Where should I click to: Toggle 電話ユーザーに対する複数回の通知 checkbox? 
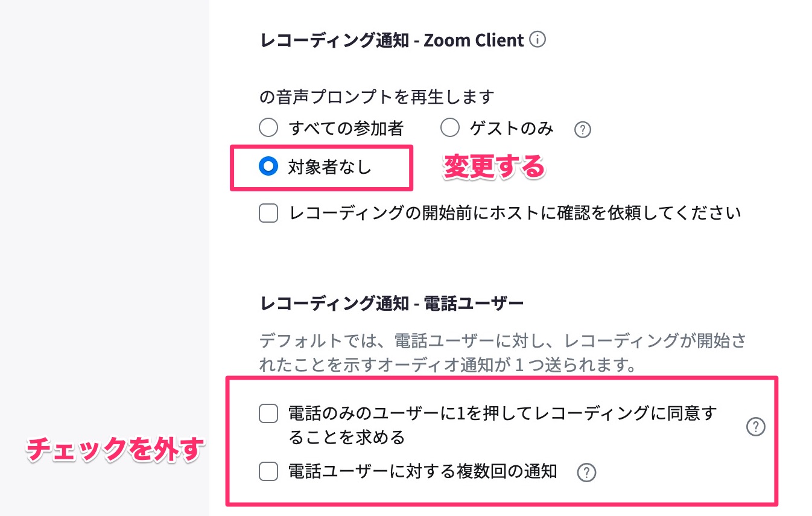click(x=268, y=471)
